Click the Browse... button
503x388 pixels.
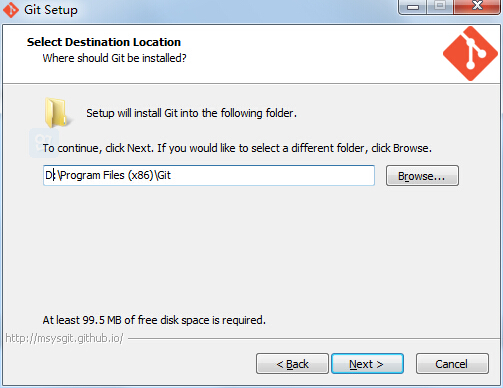tap(422, 176)
